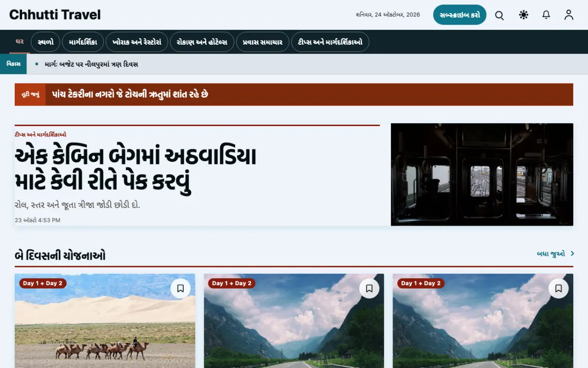Click the ટીપ્સ અને માર્ગદર્શિકાઓ category label above headline

(41, 134)
